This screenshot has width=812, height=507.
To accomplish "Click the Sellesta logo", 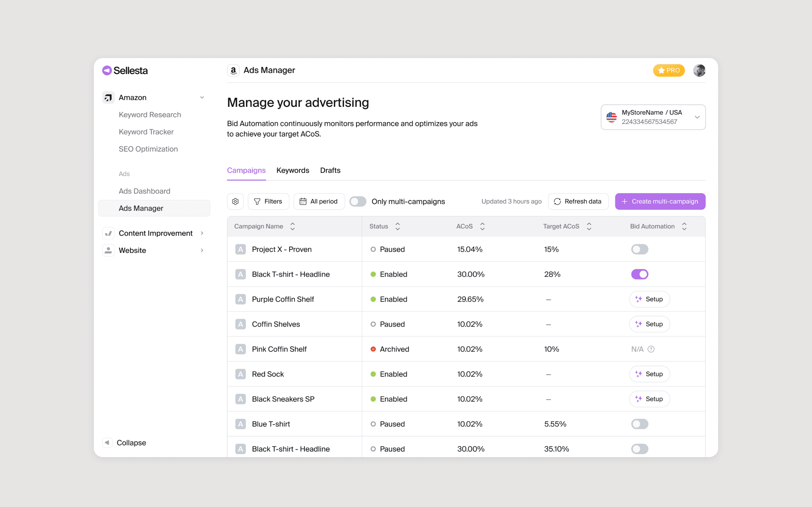I will (x=125, y=70).
